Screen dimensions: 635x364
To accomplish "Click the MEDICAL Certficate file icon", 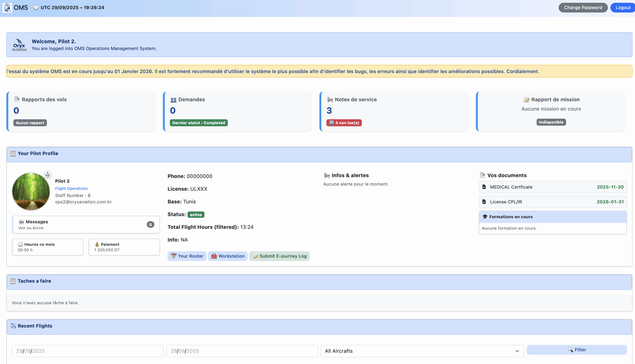I will (484, 187).
